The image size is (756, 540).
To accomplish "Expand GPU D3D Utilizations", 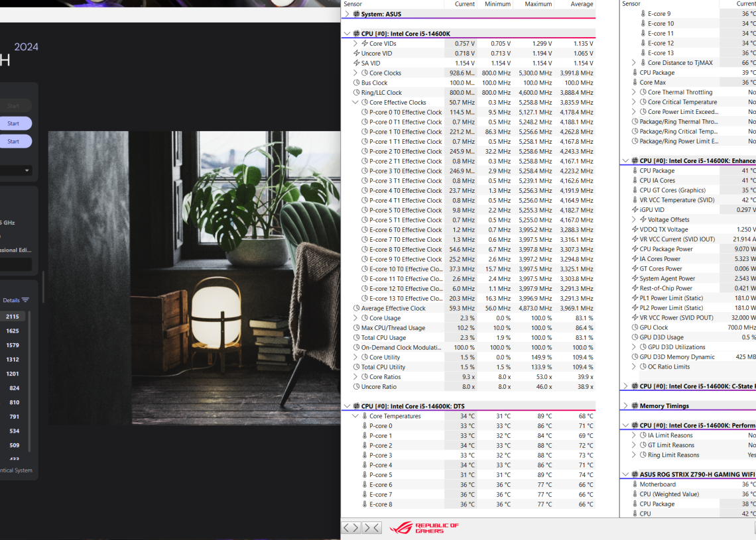I will click(633, 347).
